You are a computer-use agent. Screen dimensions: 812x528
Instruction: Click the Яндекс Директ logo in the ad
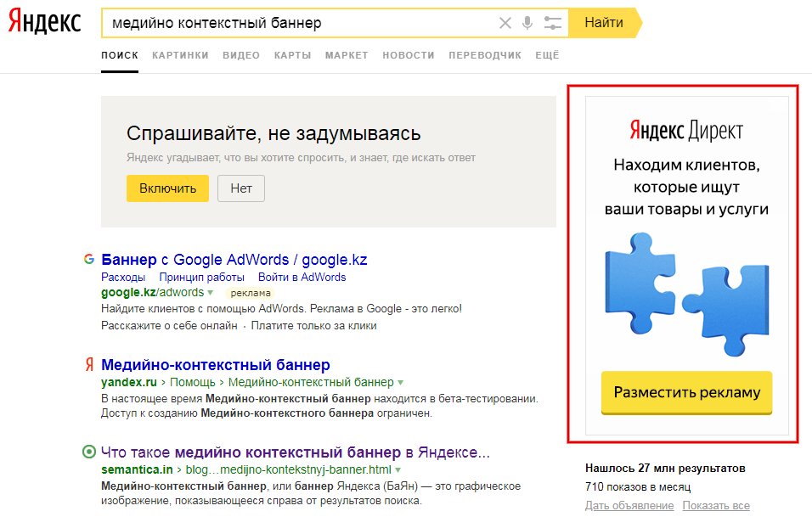(x=685, y=130)
